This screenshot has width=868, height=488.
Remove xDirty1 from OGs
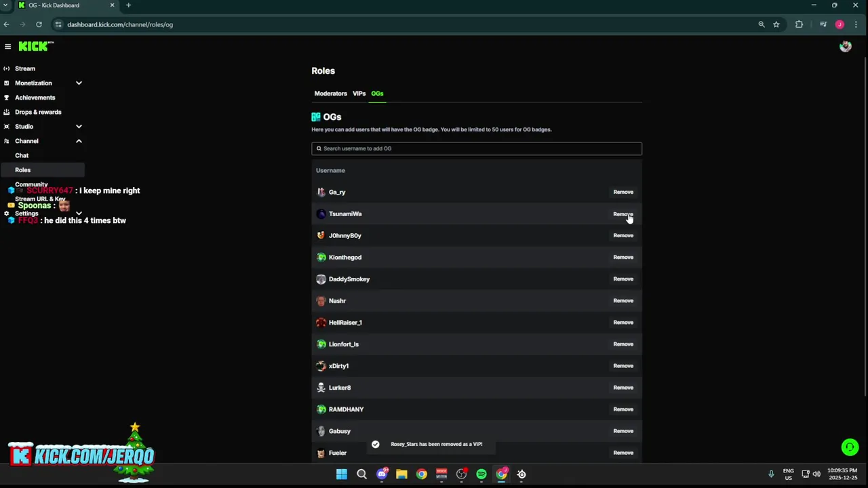pyautogui.click(x=623, y=366)
